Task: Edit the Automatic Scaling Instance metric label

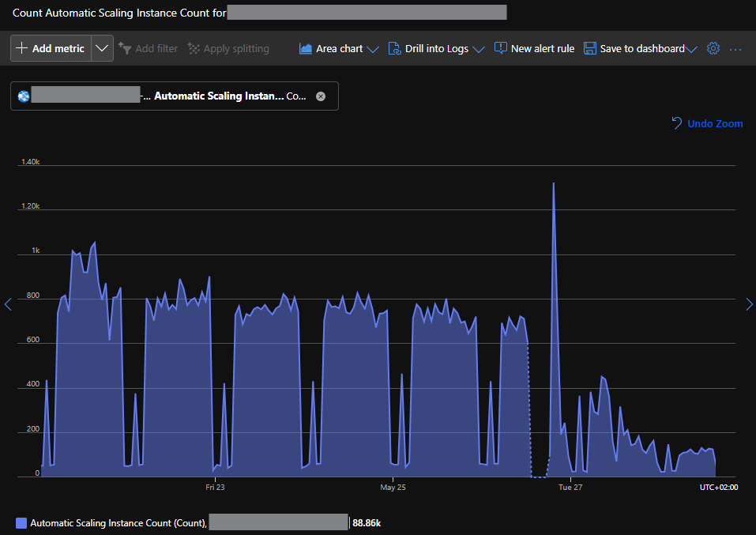Action: coord(219,96)
